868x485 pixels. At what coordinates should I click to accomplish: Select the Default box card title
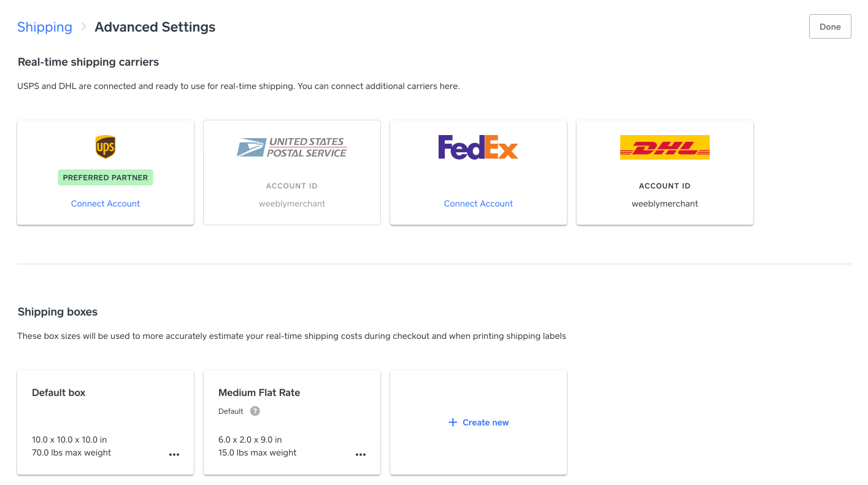[x=59, y=393]
